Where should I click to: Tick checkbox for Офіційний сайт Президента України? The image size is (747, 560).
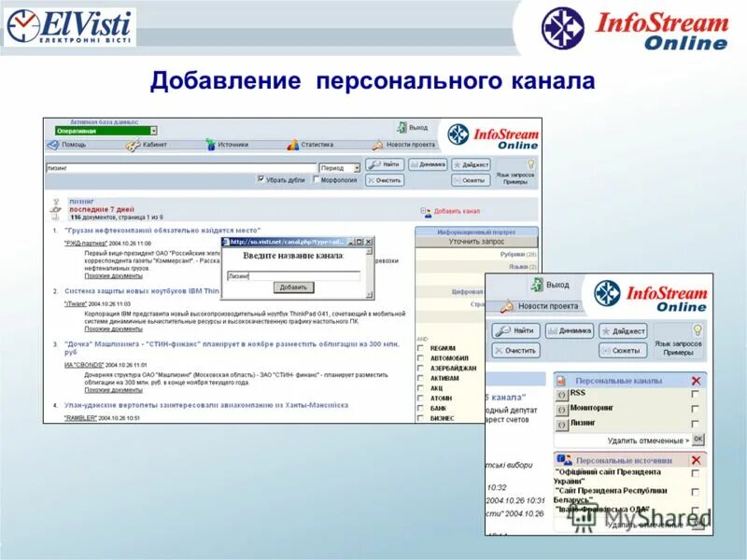click(695, 474)
